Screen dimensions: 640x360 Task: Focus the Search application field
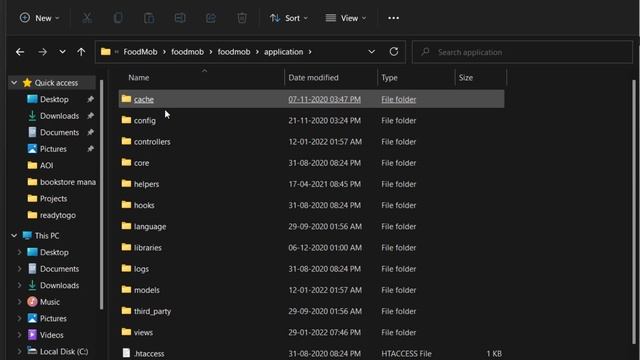[522, 52]
